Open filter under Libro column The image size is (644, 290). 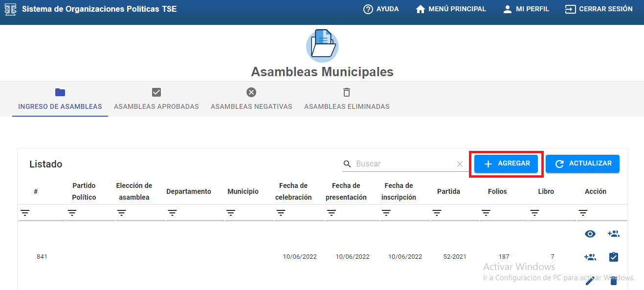[x=535, y=213]
